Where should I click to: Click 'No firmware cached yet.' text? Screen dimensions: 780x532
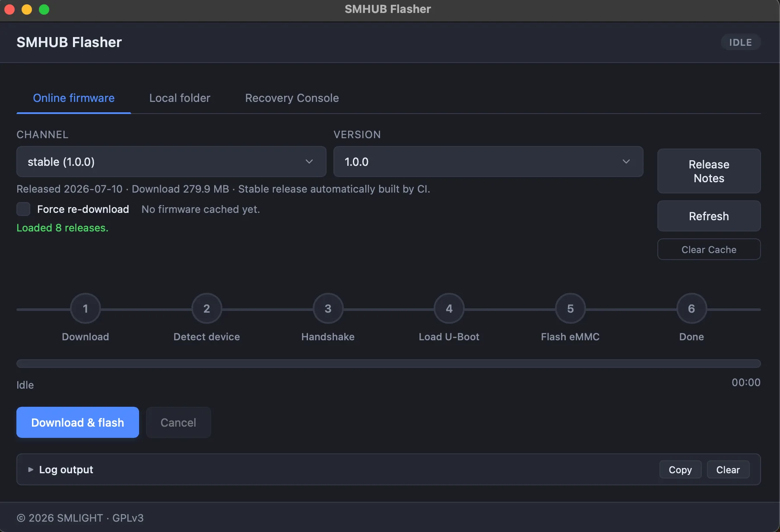point(201,209)
